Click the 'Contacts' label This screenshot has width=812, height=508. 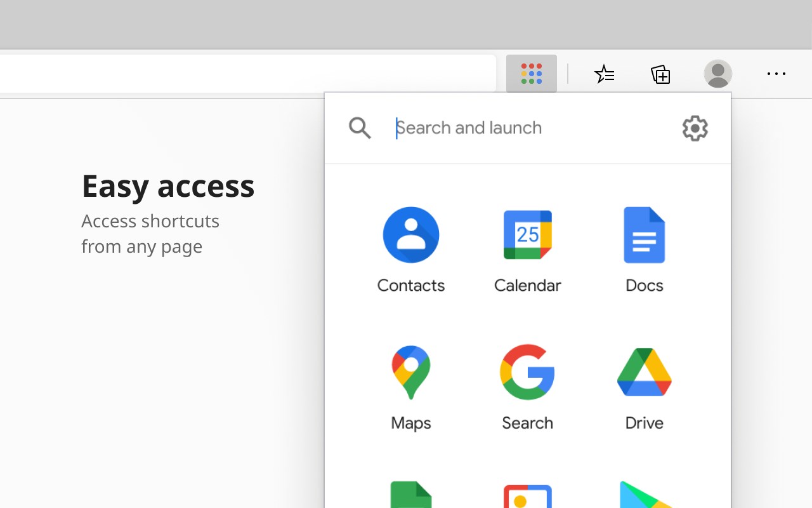[x=411, y=286]
